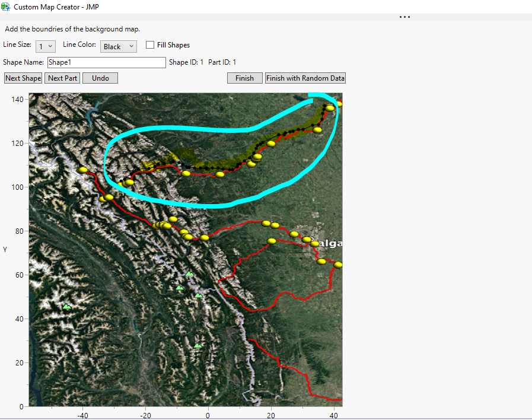Enable the Fill Shapes checkbox

150,45
